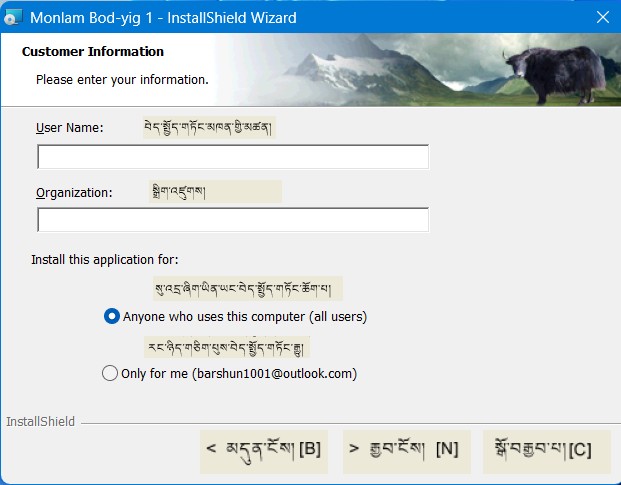Image resolution: width=621 pixels, height=485 pixels.
Task: Click Tibetan caption above all users option
Action: [x=248, y=288]
